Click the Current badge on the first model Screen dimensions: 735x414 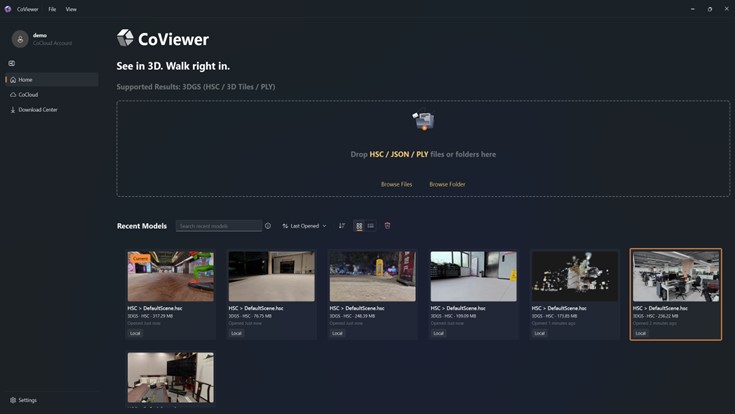click(x=140, y=258)
